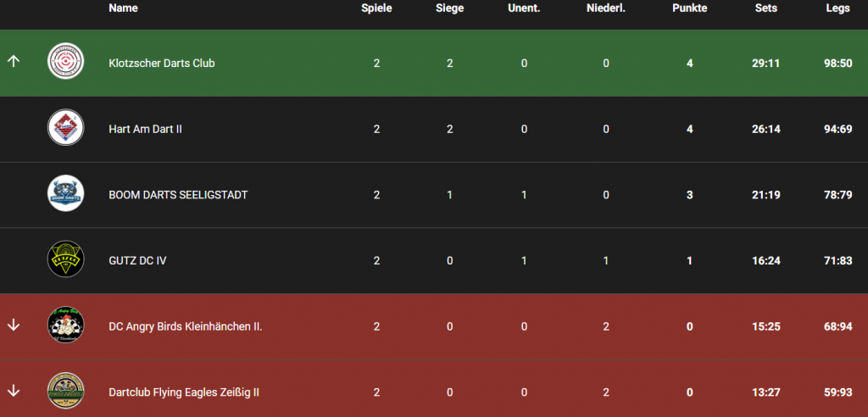Open the Hart Am Dart II team page
The height and width of the screenshot is (417, 868).
click(146, 129)
